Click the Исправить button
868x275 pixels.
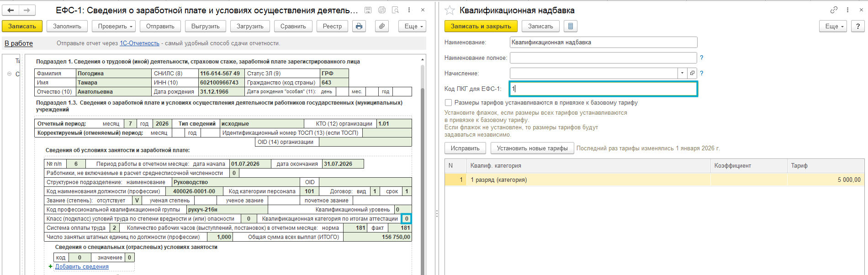pos(465,148)
